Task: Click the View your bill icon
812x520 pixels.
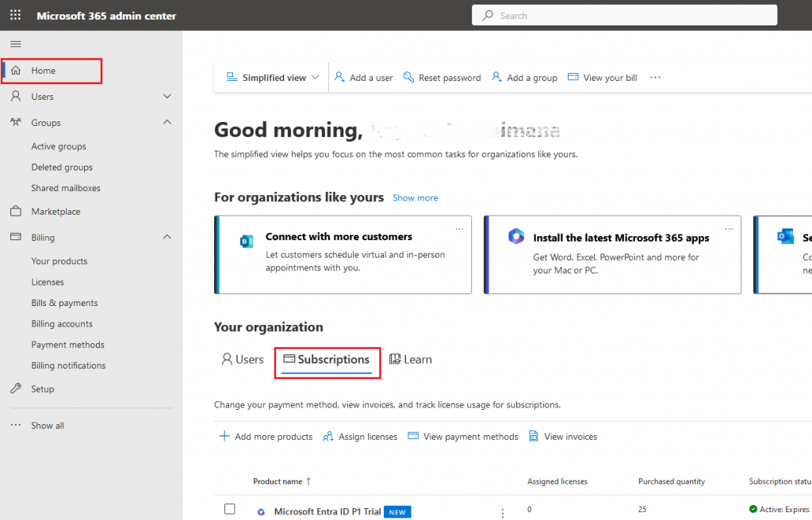Action: (x=573, y=78)
